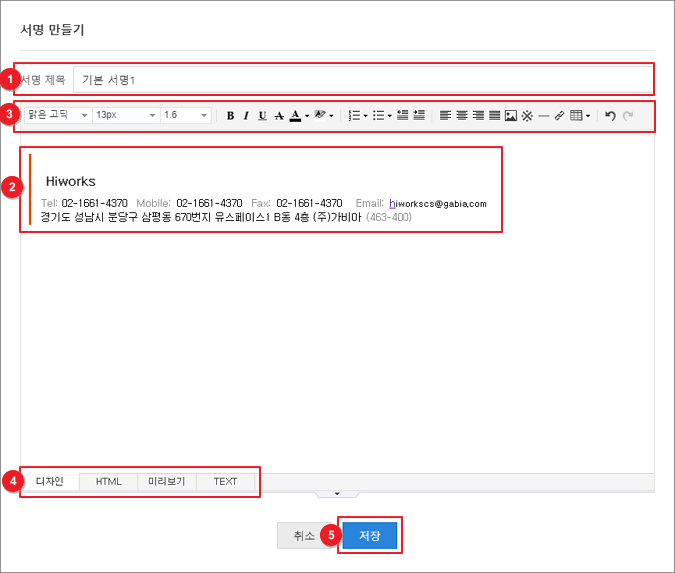Switch to the 디자인 tab
The height and width of the screenshot is (573, 675).
coord(50,481)
